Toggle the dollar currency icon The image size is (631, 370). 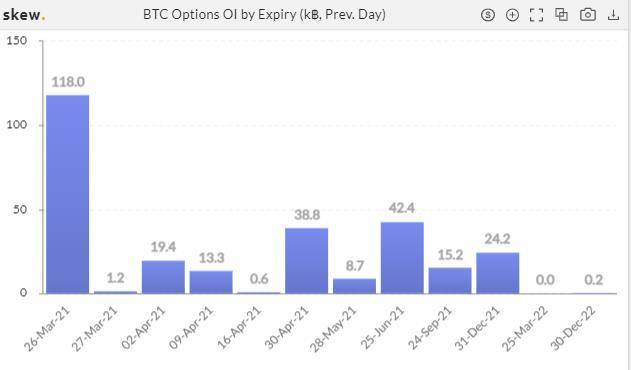488,15
